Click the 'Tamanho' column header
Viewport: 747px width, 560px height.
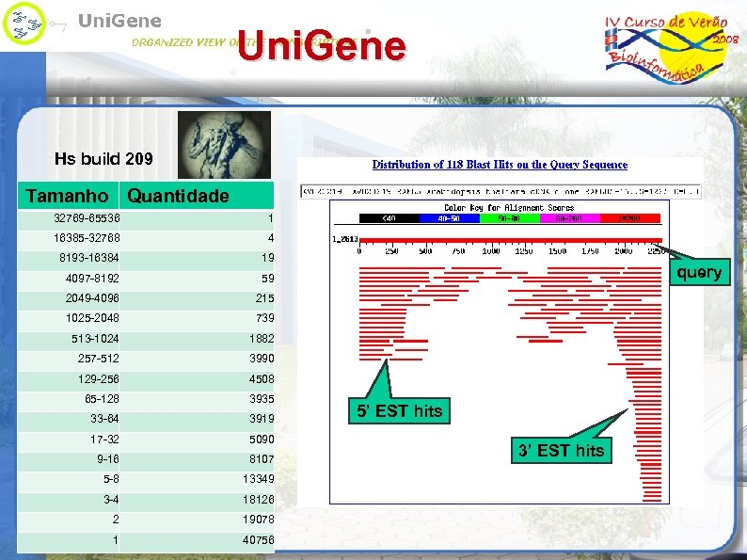click(68, 196)
